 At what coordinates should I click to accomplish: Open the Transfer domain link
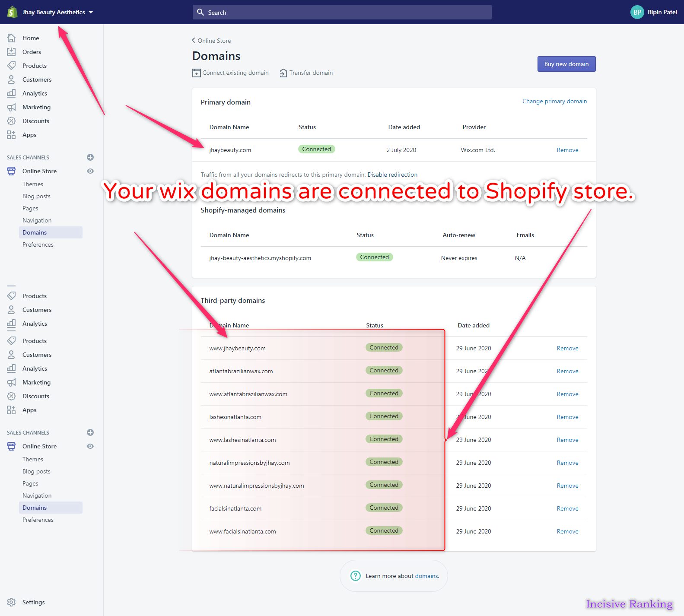point(311,73)
